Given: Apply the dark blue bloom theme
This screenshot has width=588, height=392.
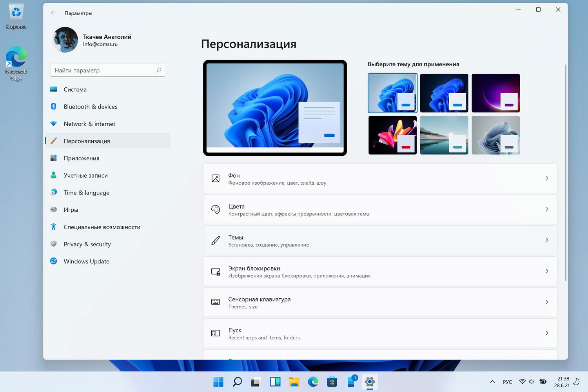Looking at the screenshot, I should pos(444,93).
